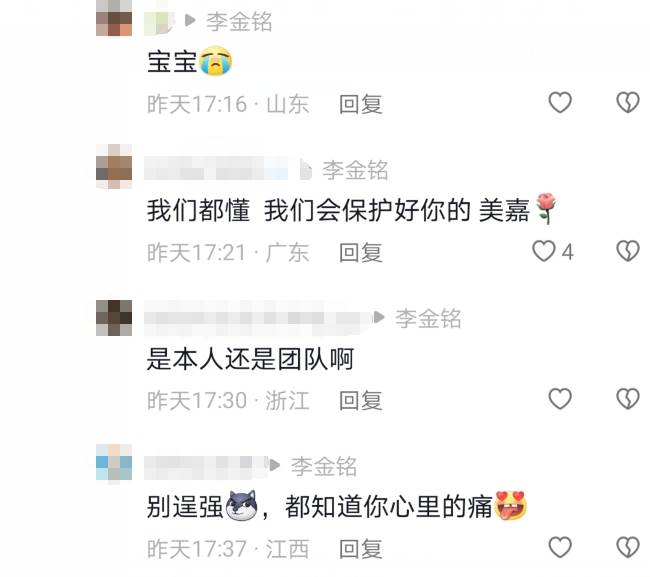View avatar of the 浙江 commenter
Screen dimensions: 650x577
114,318
